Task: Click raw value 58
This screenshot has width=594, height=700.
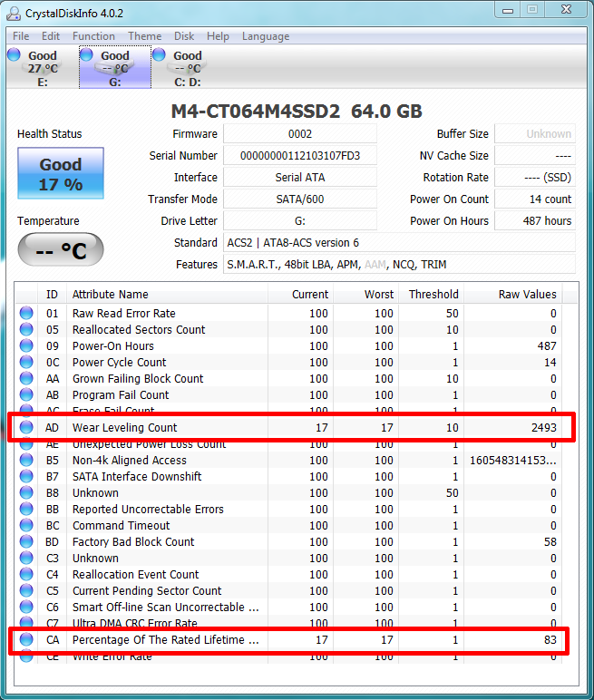Action: 550,542
